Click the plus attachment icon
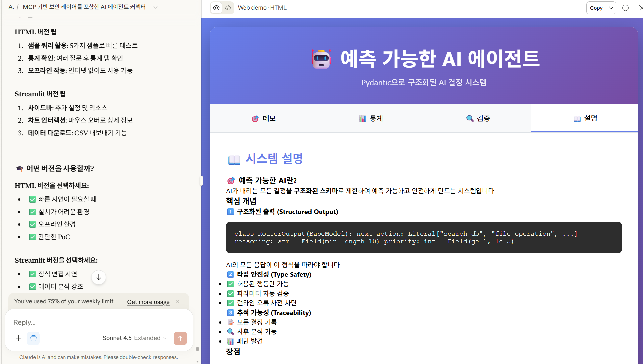 19,338
